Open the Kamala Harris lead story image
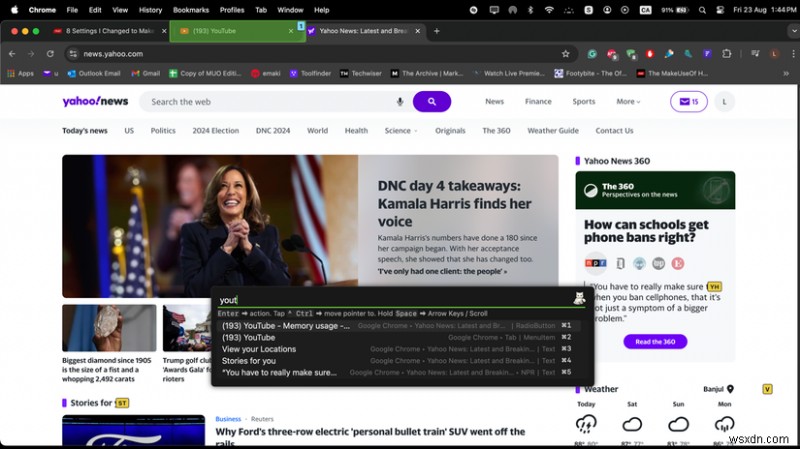Screen dimensions: 800x449 tap(210, 226)
